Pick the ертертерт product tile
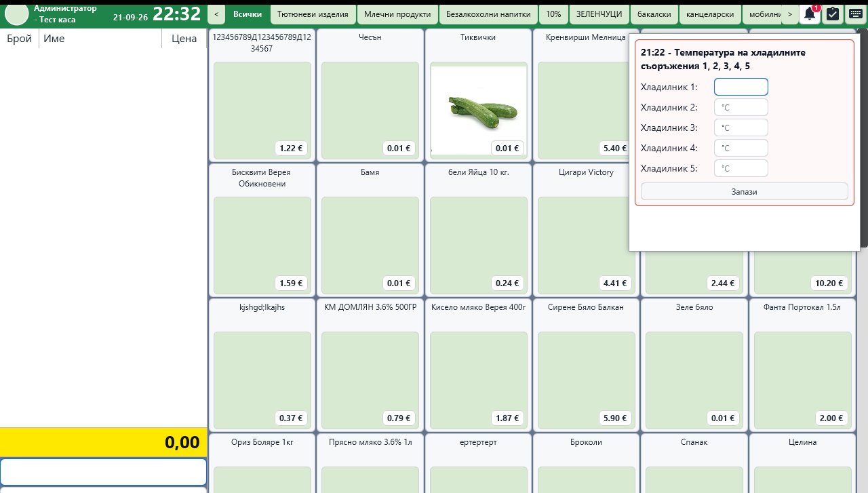 (478, 463)
